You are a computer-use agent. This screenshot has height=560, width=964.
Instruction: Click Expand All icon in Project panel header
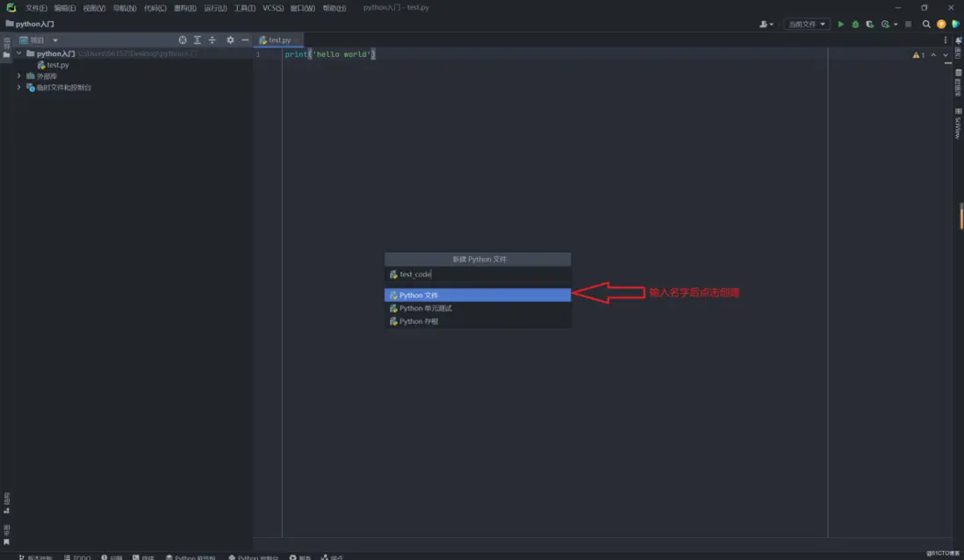coord(198,40)
